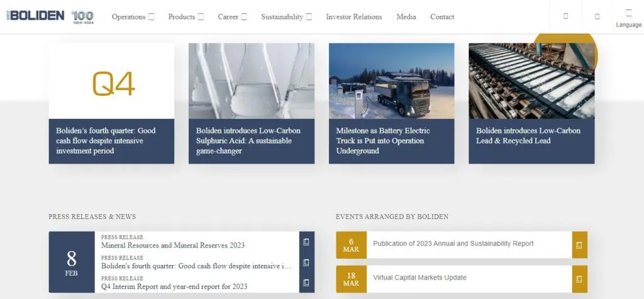Open press list item on fourth quarter cash flow
Image resolution: width=644 pixels, height=299 pixels.
[x=196, y=266]
